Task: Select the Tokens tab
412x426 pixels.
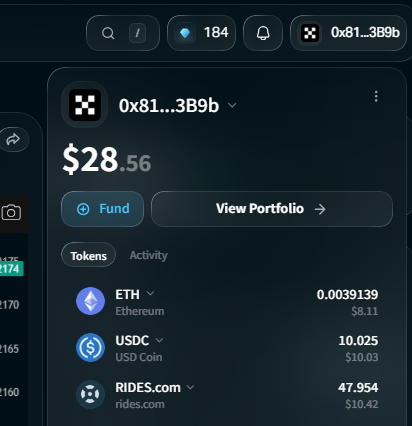Action: 89,256
